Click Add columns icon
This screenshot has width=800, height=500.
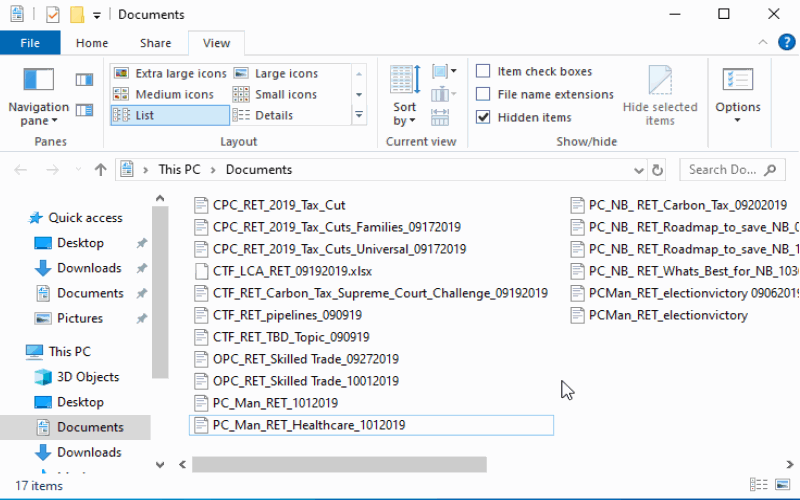coord(443,94)
